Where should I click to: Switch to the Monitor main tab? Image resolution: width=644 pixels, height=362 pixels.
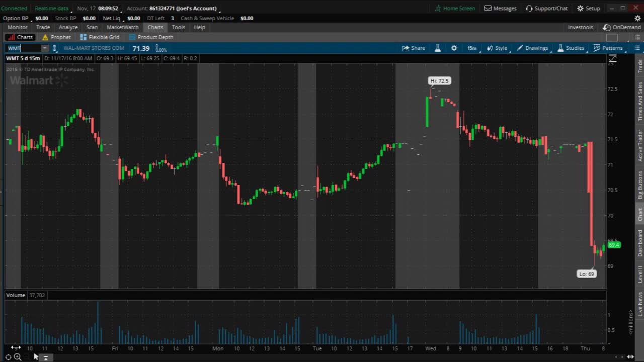point(18,27)
